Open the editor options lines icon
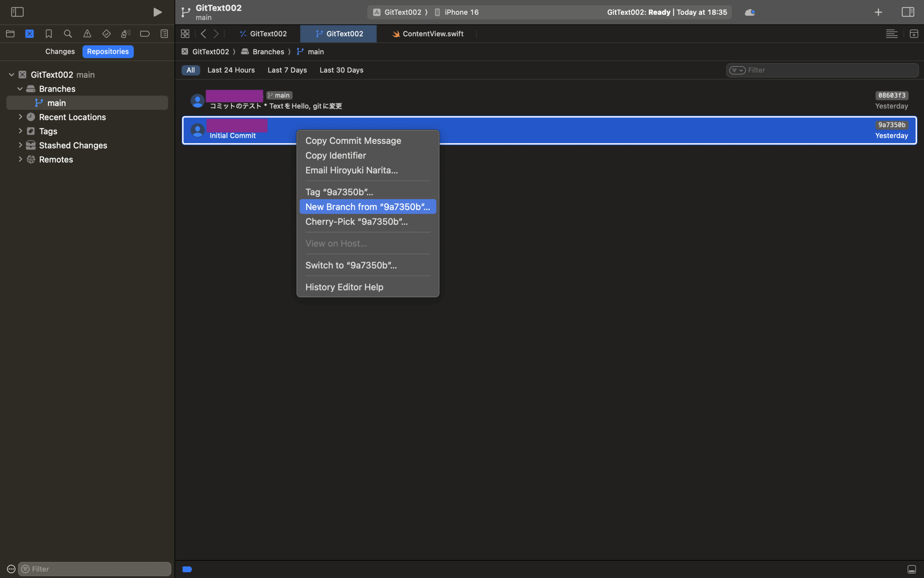 (892, 34)
